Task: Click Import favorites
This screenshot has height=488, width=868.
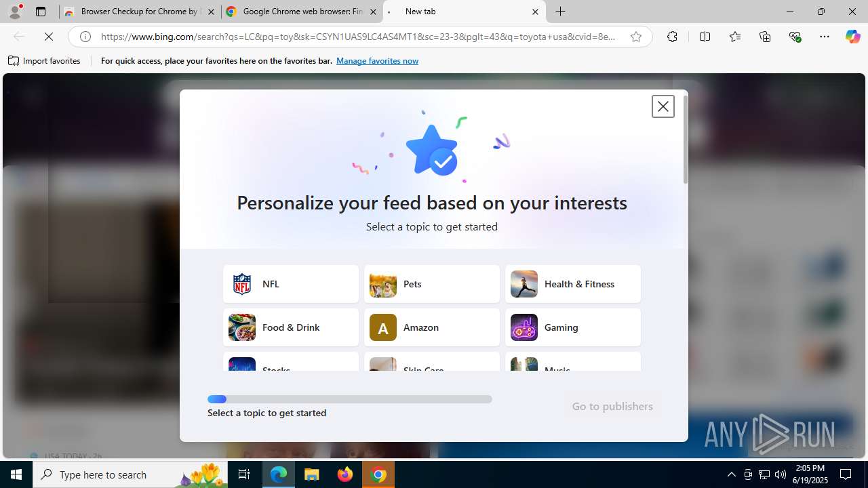Action: pos(45,61)
